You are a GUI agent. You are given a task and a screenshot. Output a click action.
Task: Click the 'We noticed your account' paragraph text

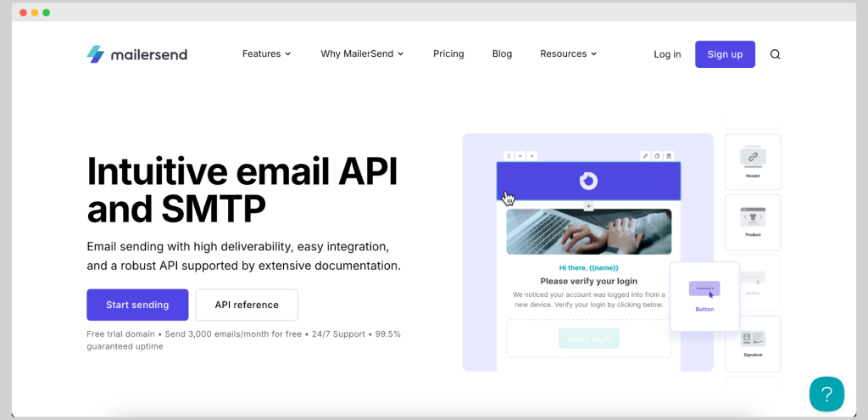click(x=588, y=300)
